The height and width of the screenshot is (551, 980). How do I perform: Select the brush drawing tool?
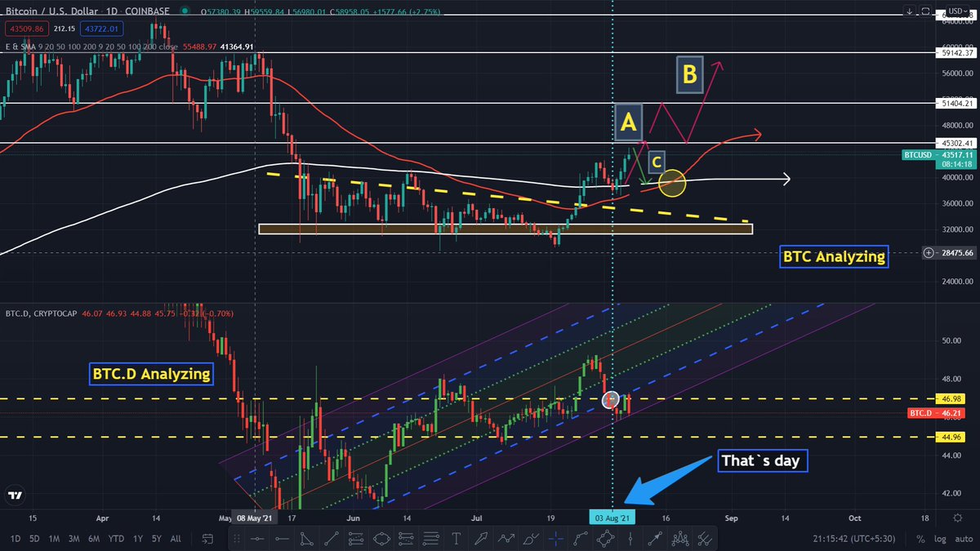[x=531, y=539]
